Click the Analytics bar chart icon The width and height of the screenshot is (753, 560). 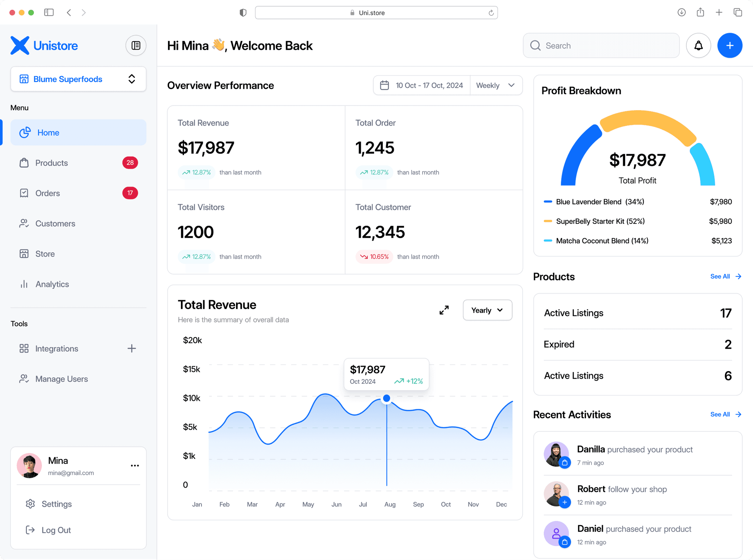pyautogui.click(x=24, y=284)
